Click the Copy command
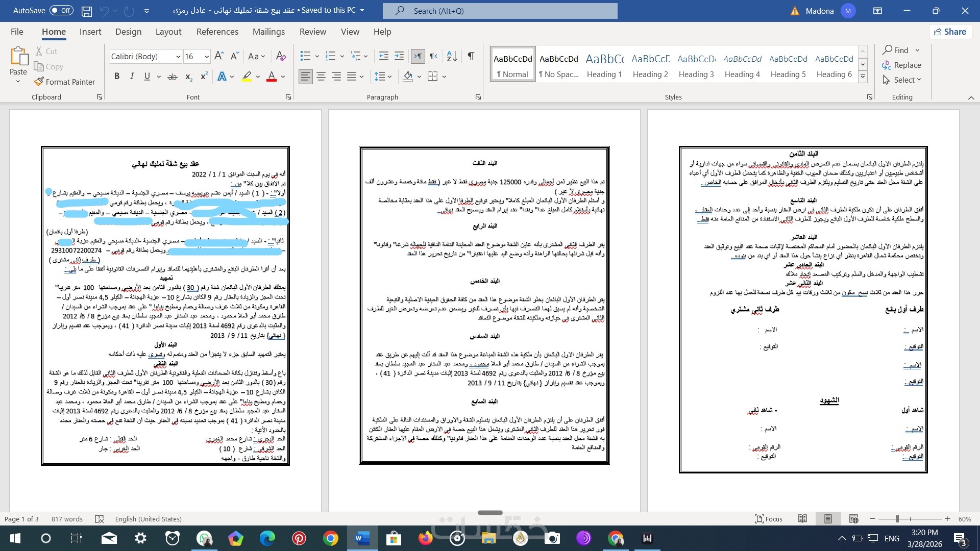Image resolution: width=980 pixels, height=551 pixels. [49, 66]
